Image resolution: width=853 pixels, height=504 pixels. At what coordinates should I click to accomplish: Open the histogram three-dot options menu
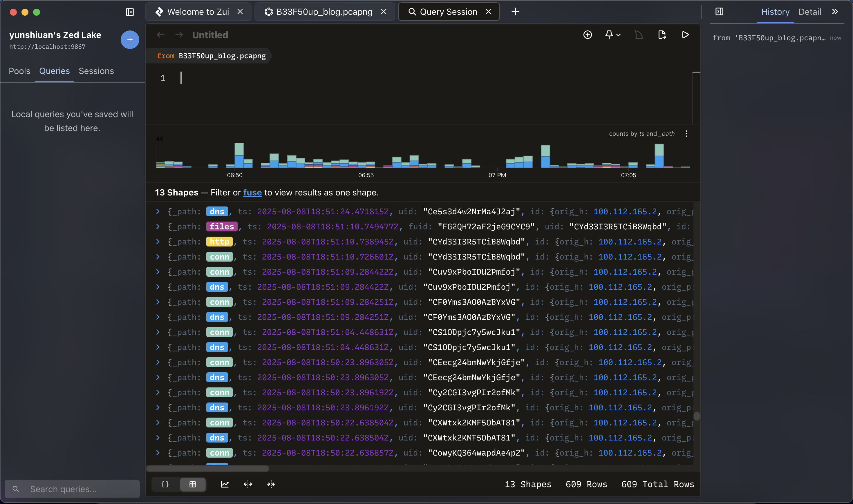pos(686,133)
